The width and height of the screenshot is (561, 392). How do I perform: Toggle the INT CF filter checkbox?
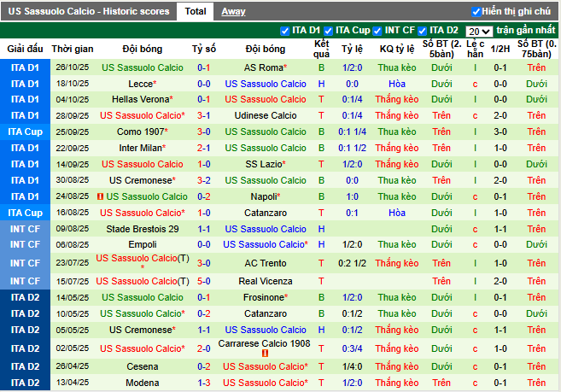[378, 30]
